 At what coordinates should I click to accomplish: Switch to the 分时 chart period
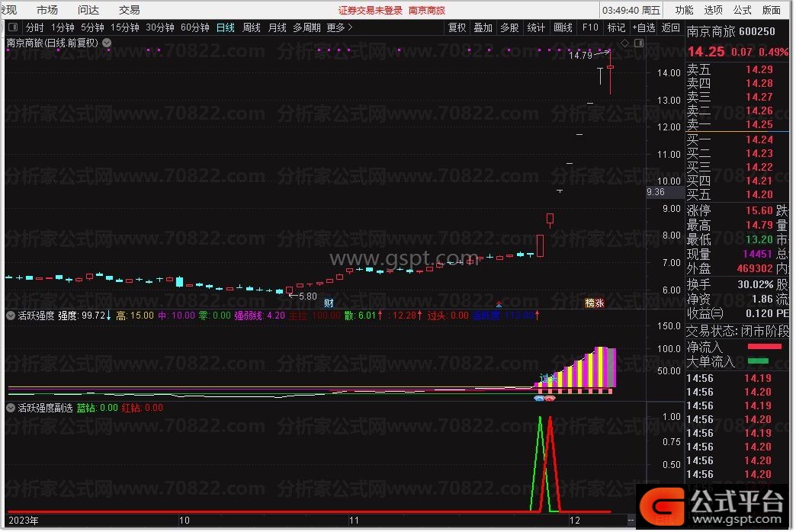coord(34,27)
